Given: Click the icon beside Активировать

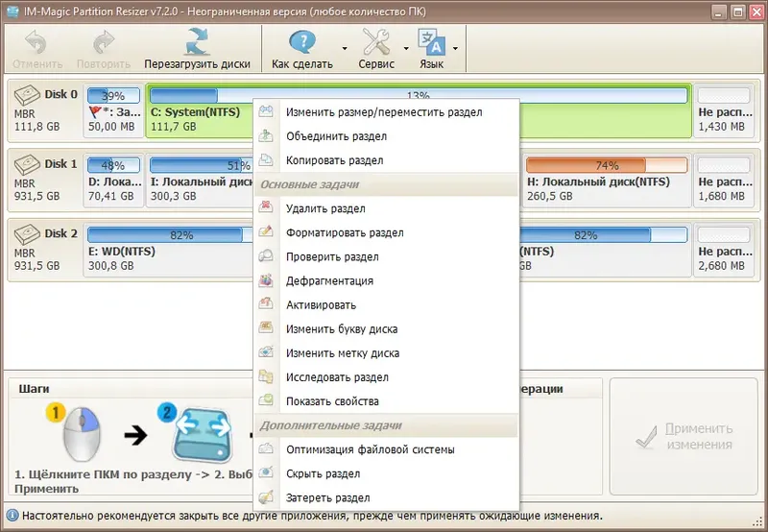Looking at the screenshot, I should (266, 303).
